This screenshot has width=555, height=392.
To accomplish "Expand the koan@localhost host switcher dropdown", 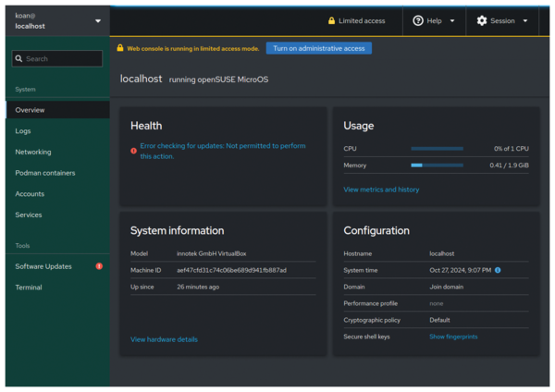I will click(98, 20).
